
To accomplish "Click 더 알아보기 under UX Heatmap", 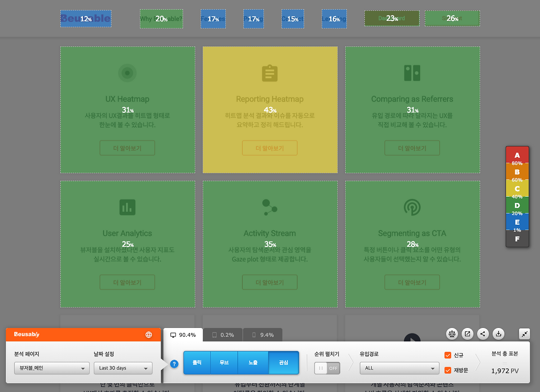I will [127, 148].
